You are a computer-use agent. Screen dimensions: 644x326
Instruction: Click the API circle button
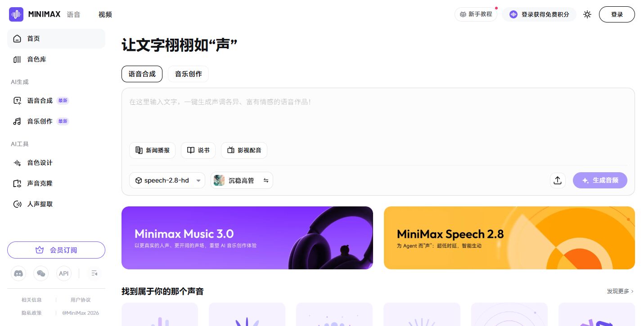pos(64,273)
